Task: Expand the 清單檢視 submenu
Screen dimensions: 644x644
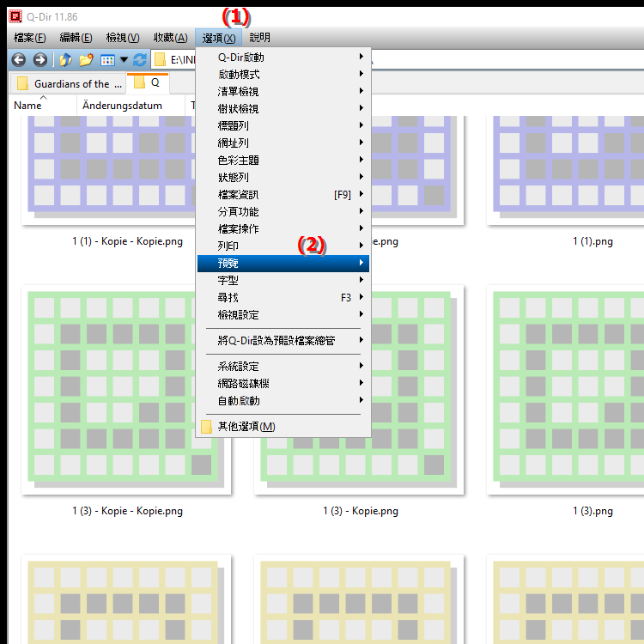Action: tap(283, 92)
